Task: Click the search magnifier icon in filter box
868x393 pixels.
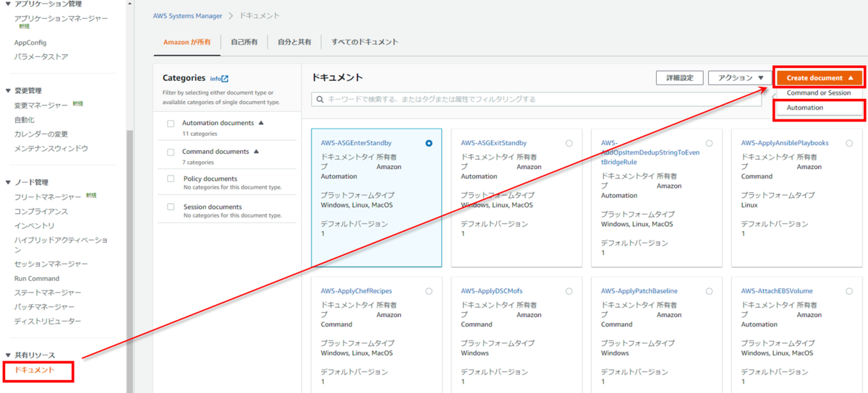Action: [320, 99]
